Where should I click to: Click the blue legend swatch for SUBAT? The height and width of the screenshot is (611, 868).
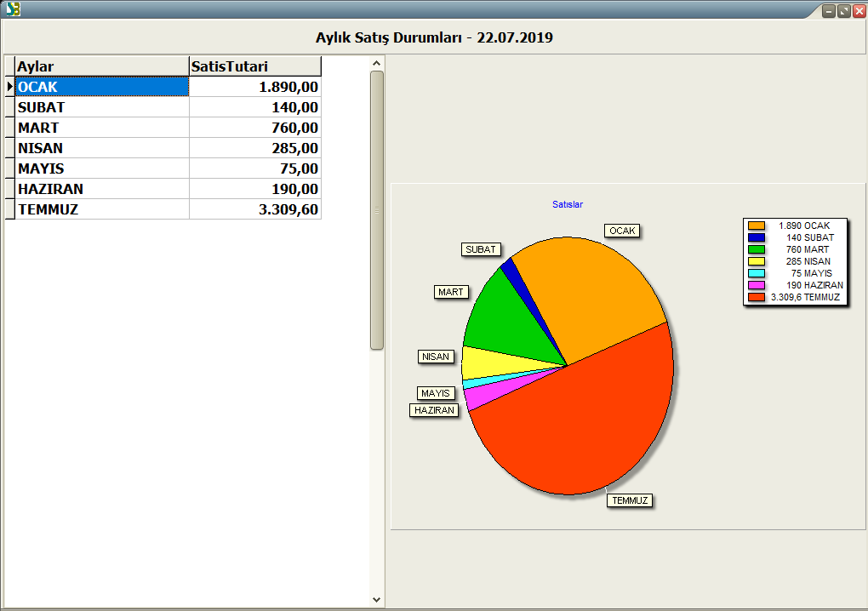click(x=757, y=237)
